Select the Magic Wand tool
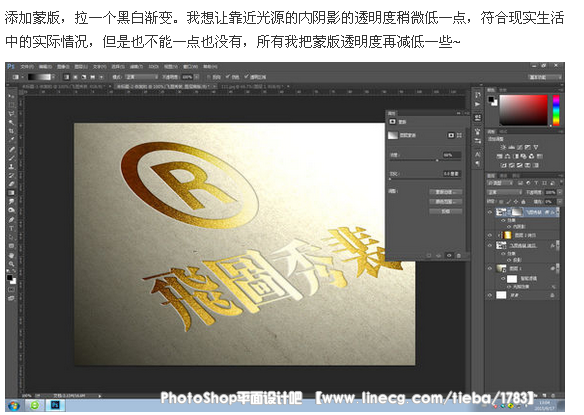This screenshot has height=415, width=584. pos(11,122)
